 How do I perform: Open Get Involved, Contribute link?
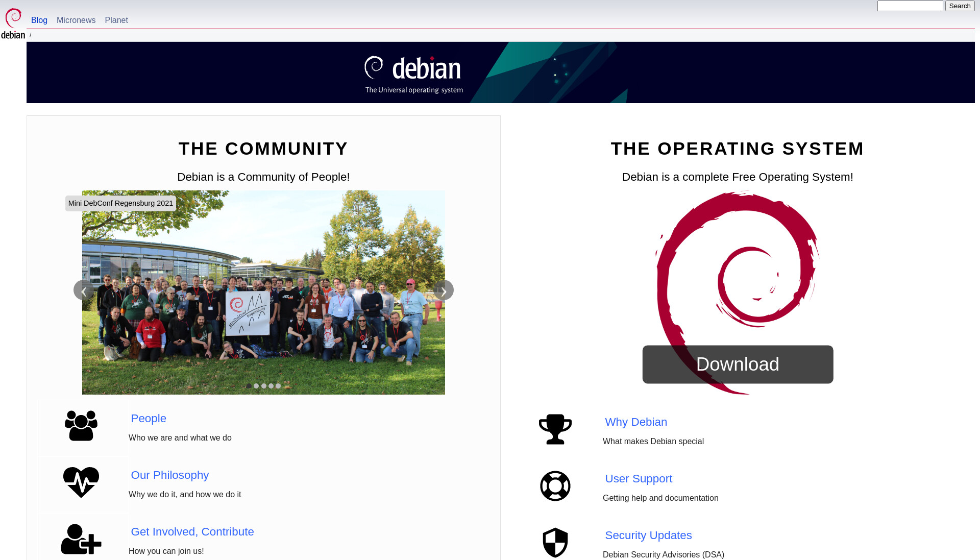point(192,532)
